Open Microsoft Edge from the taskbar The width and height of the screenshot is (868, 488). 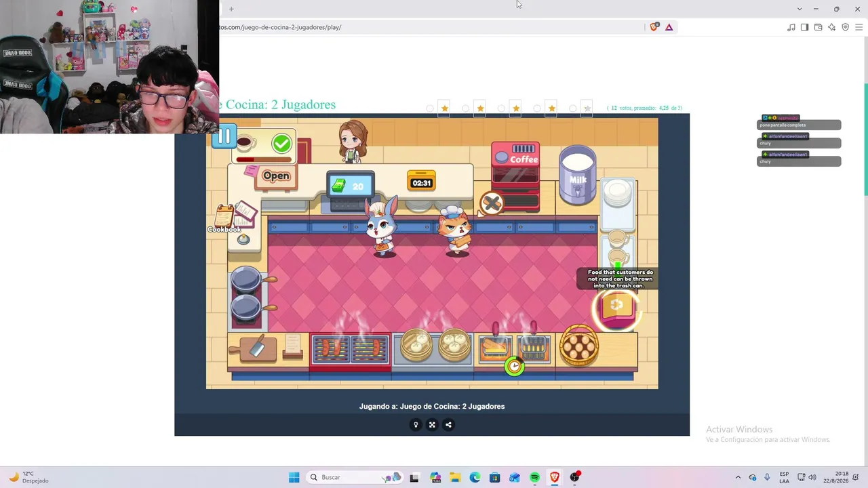pos(475,477)
